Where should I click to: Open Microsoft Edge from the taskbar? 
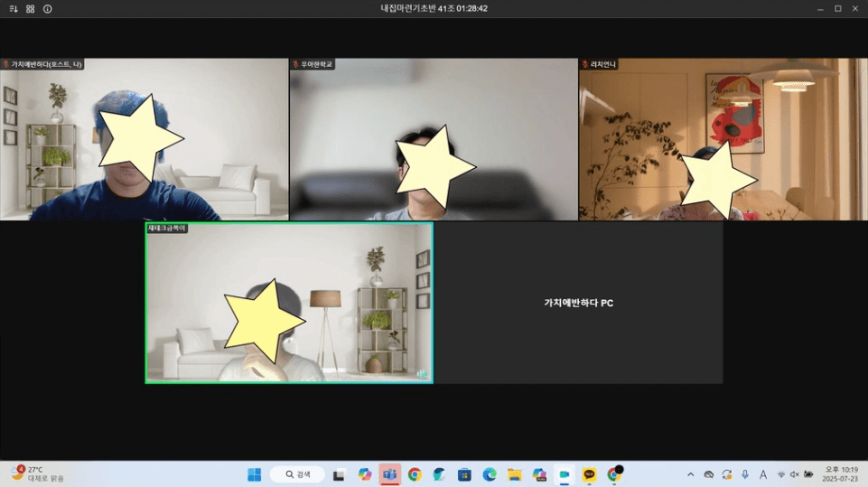(x=490, y=474)
